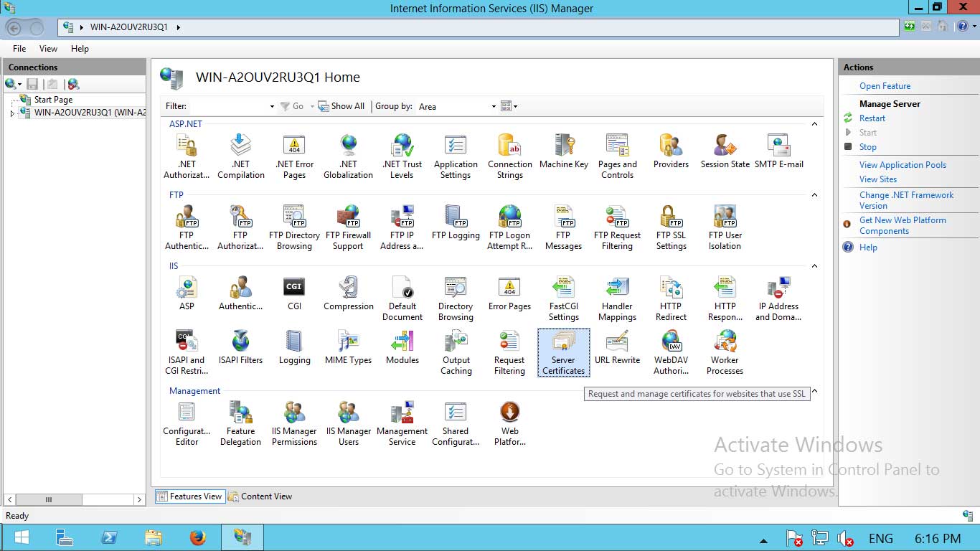Click the Restart server action
Image resolution: width=980 pixels, height=551 pixels.
tap(872, 118)
